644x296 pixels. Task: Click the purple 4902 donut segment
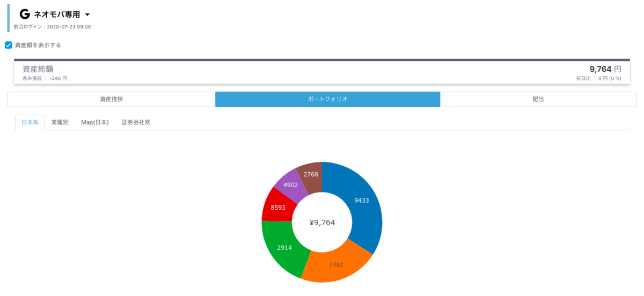click(290, 185)
